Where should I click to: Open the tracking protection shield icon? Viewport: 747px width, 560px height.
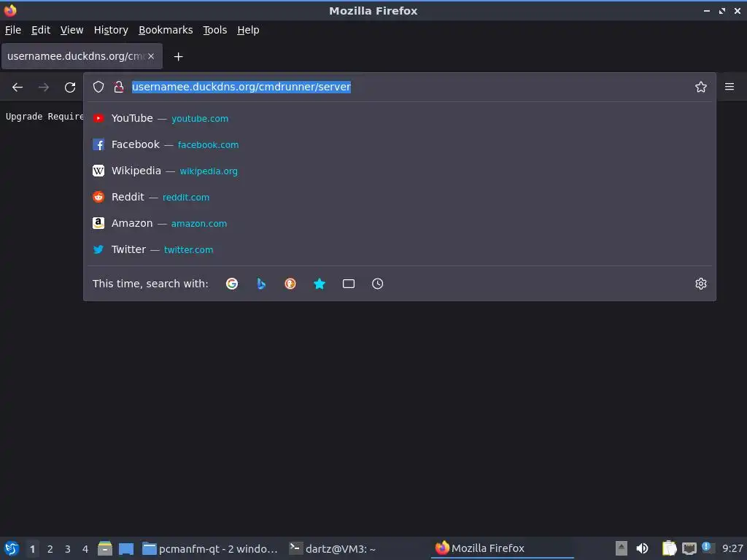coord(98,87)
